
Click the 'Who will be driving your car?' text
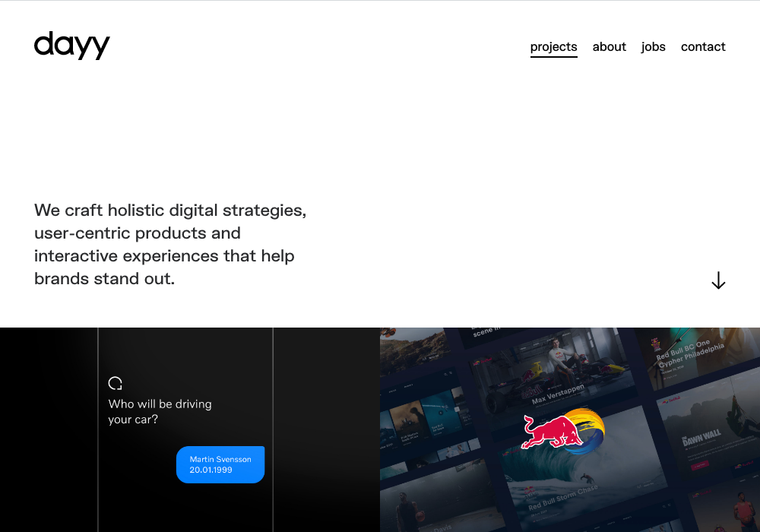pyautogui.click(x=160, y=411)
